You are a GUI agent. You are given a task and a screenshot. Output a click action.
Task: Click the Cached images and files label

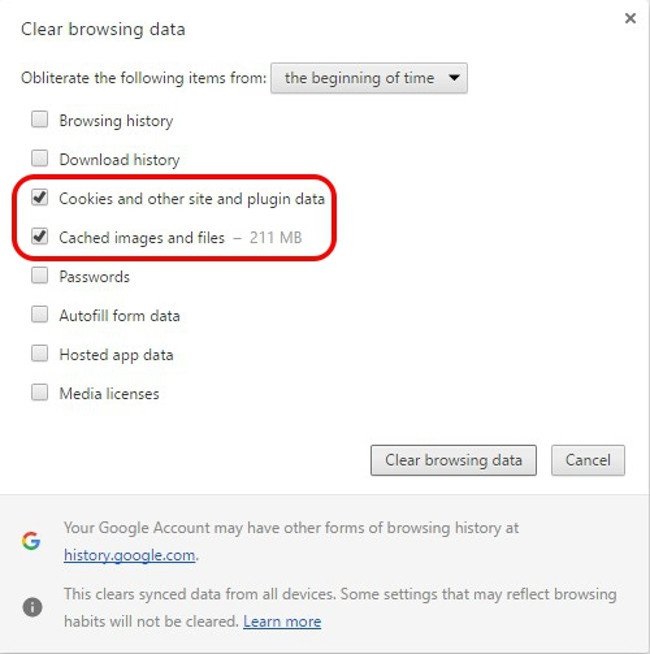pyautogui.click(x=141, y=237)
